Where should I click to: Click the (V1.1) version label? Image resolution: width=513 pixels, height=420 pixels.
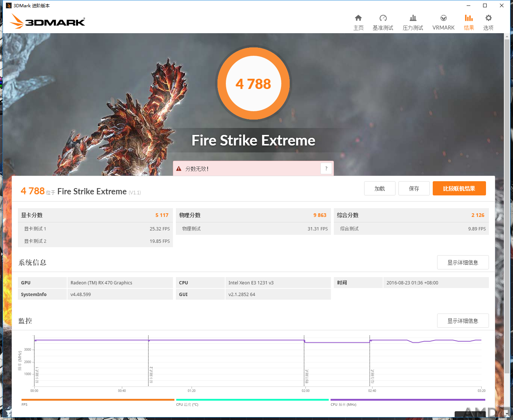(x=135, y=192)
